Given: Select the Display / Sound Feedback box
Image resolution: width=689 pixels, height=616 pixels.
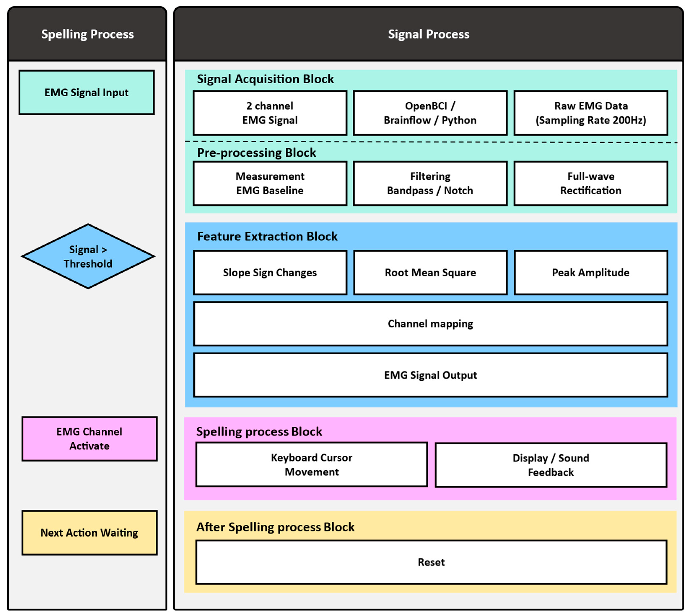Looking at the screenshot, I should point(551,465).
